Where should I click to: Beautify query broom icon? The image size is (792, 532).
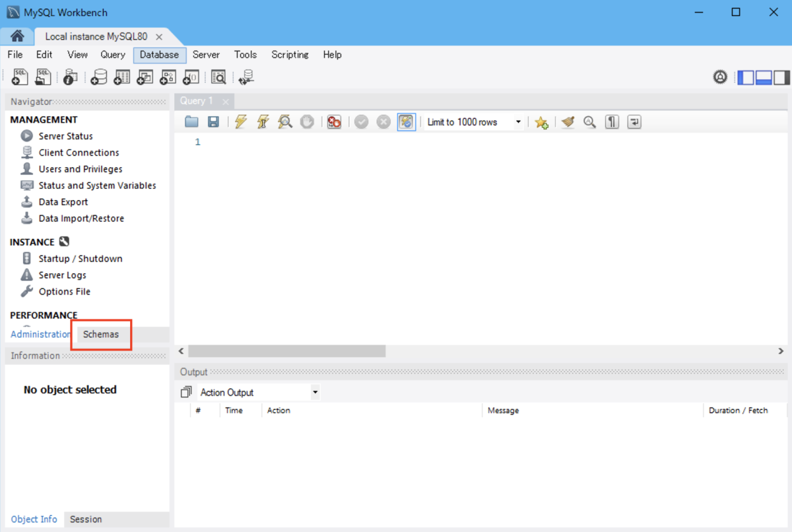point(568,122)
